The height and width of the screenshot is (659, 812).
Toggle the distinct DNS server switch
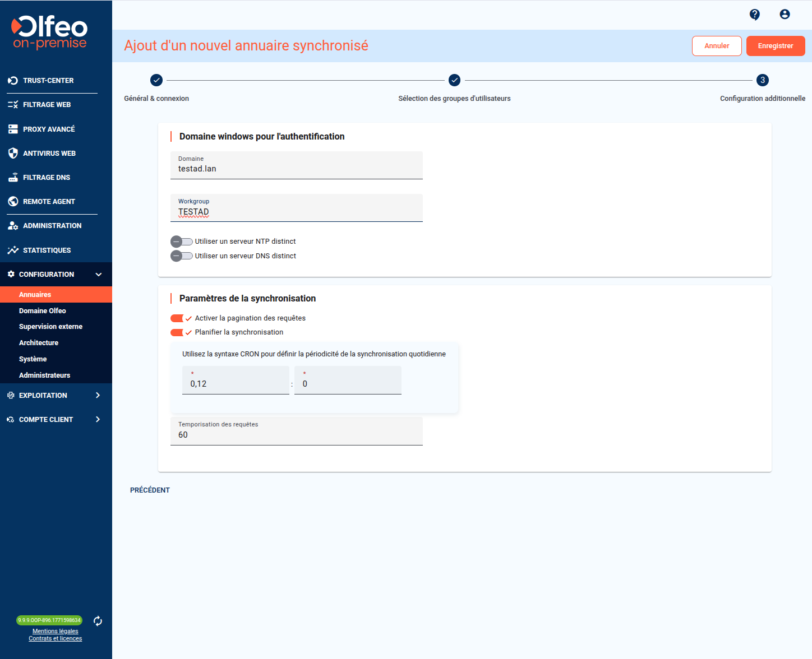tap(181, 256)
